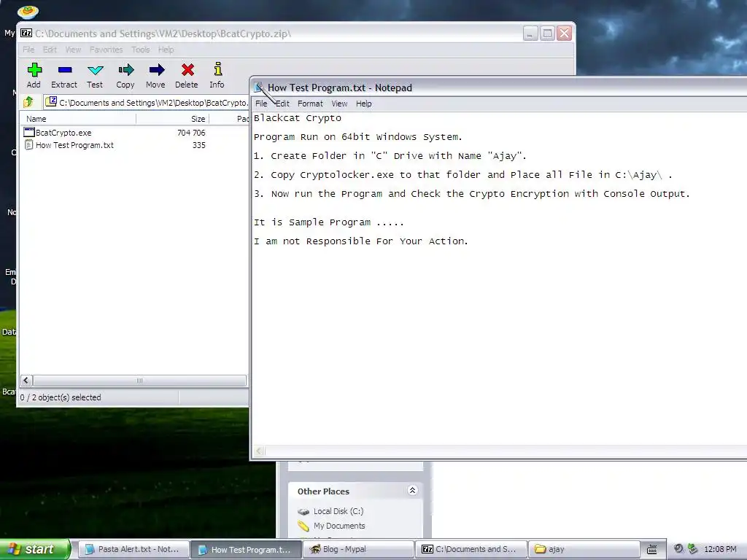The width and height of the screenshot is (747, 560).
Task: Click the Test toolbar icon
Action: pyautogui.click(x=95, y=75)
